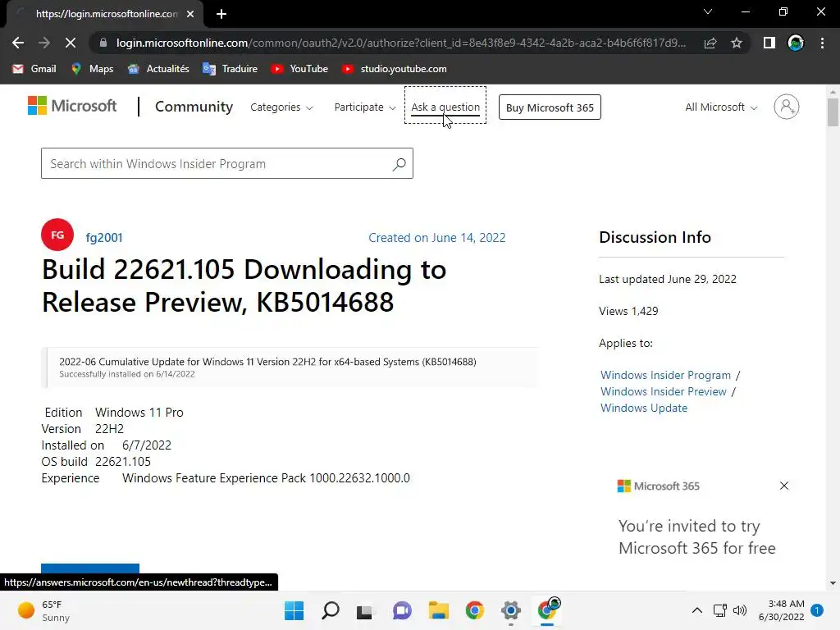Open the Traduire bookmark

tap(230, 69)
